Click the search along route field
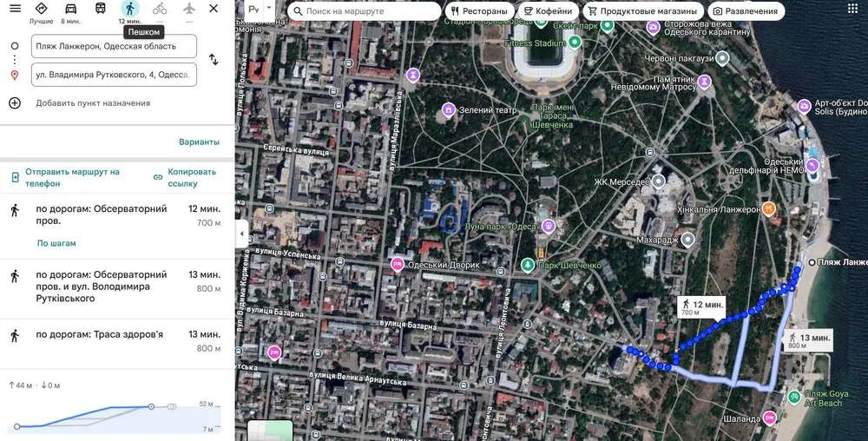The width and height of the screenshot is (868, 441). 365,11
